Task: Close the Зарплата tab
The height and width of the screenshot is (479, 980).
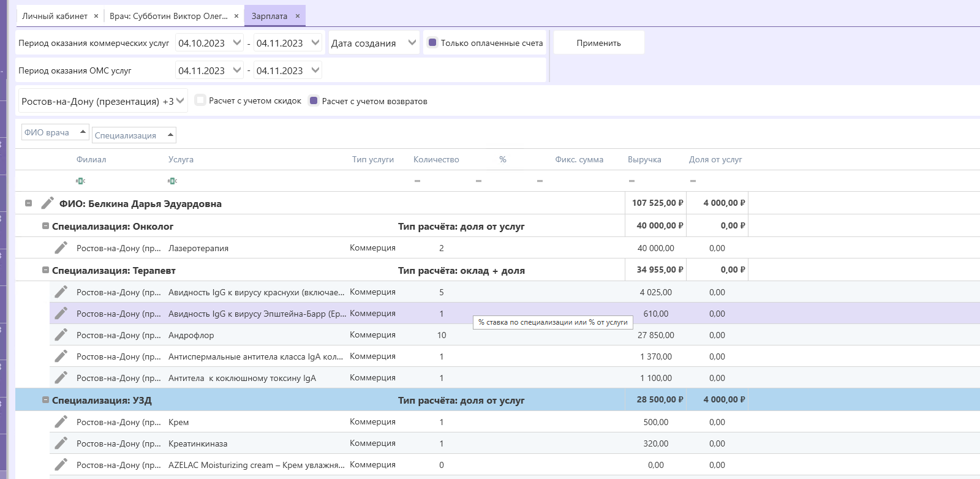Action: [298, 16]
